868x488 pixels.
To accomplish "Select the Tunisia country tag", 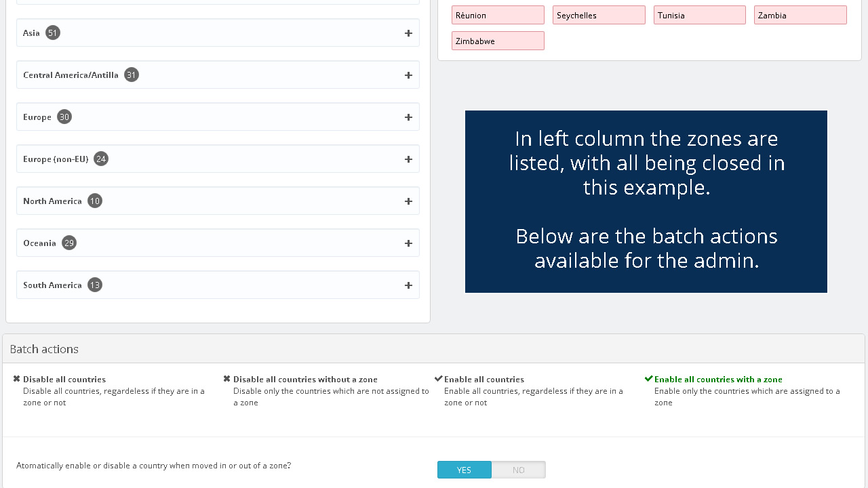I will [700, 15].
